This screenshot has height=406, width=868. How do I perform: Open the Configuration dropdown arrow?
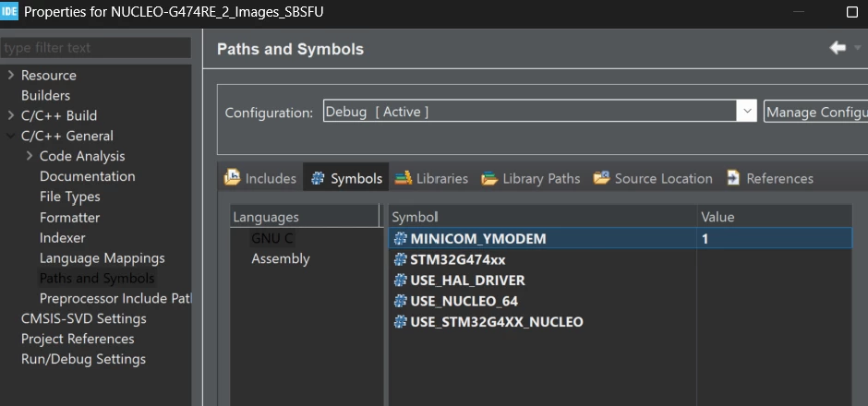coord(747,111)
